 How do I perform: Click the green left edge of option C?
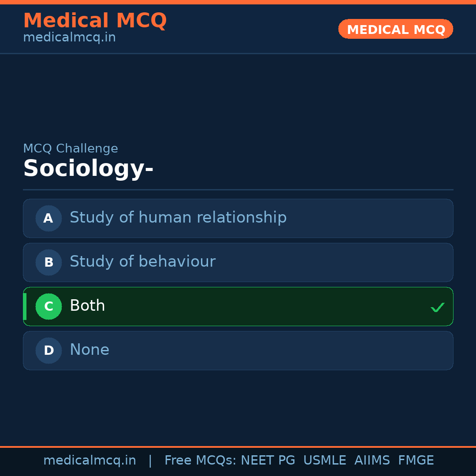pos(24,306)
